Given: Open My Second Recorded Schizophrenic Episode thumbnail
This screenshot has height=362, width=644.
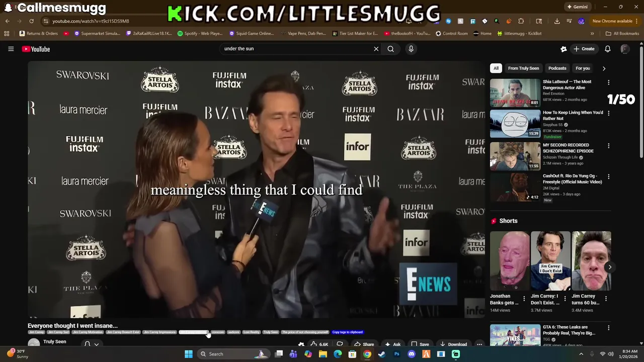Looking at the screenshot, I should [x=515, y=156].
